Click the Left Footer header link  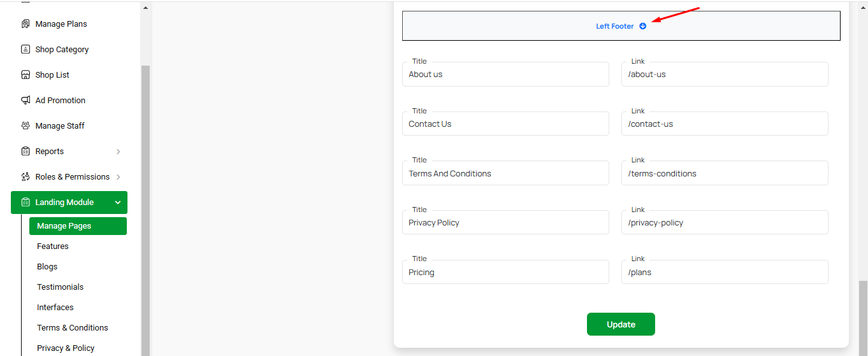[615, 26]
